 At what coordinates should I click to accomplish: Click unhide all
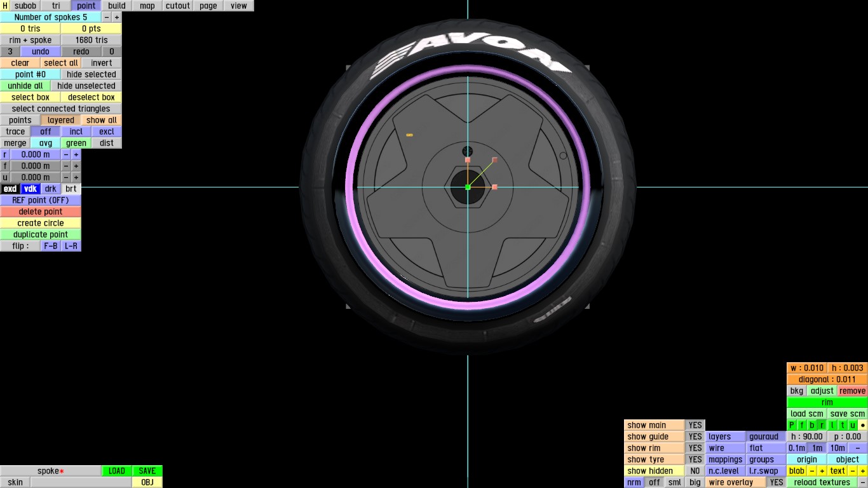point(25,86)
